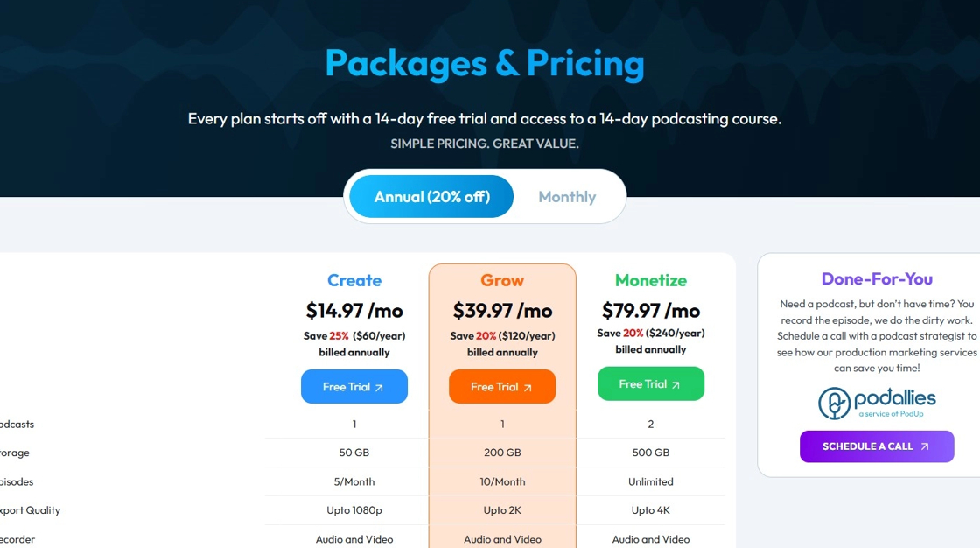The image size is (980, 548).
Task: Click the arrow icon in Create Free Trial
Action: coord(379,387)
